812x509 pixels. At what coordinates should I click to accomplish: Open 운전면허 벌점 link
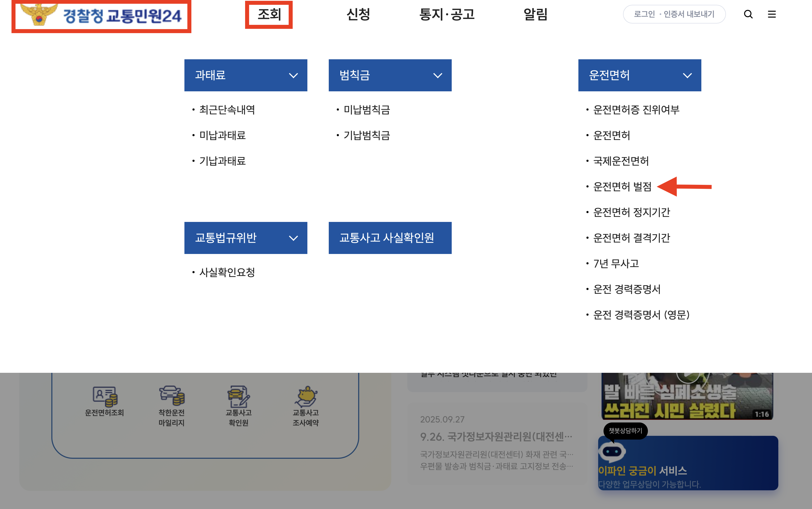click(622, 186)
